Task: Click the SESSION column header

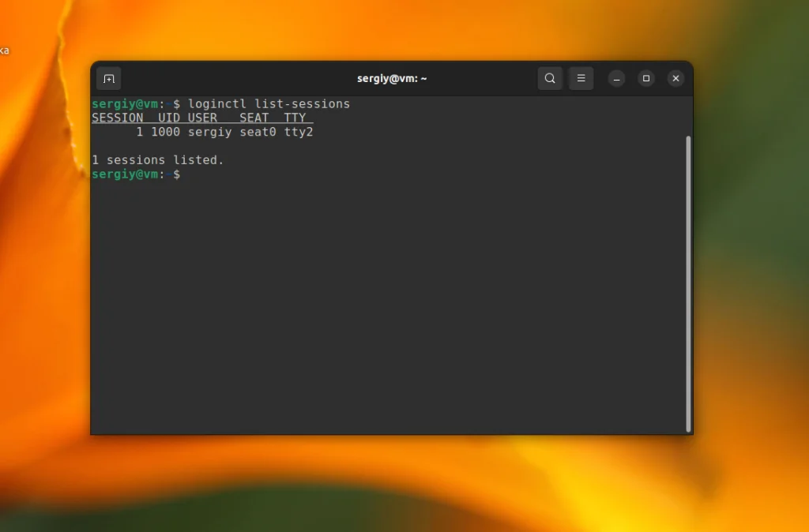Action: click(117, 118)
